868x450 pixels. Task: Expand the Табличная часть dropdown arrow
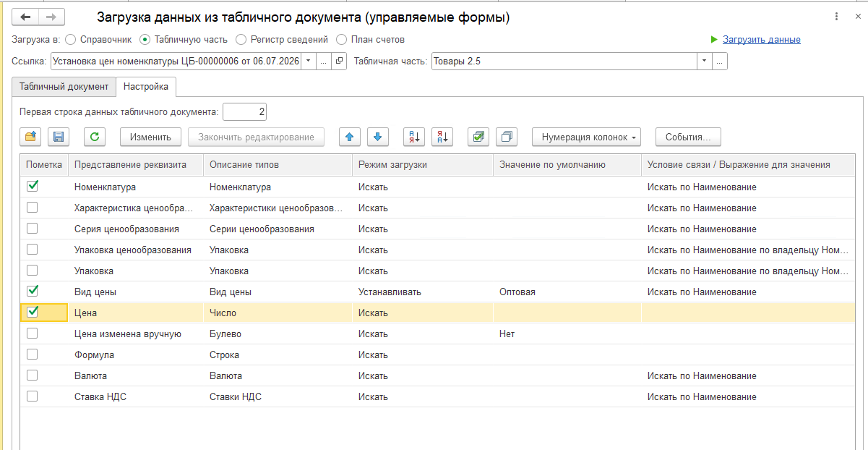pos(705,61)
